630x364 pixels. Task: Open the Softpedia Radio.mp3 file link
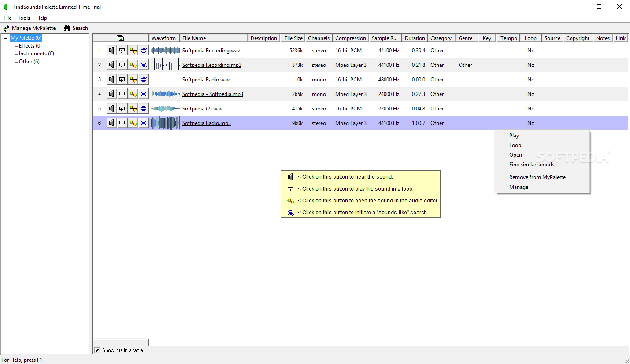point(207,123)
